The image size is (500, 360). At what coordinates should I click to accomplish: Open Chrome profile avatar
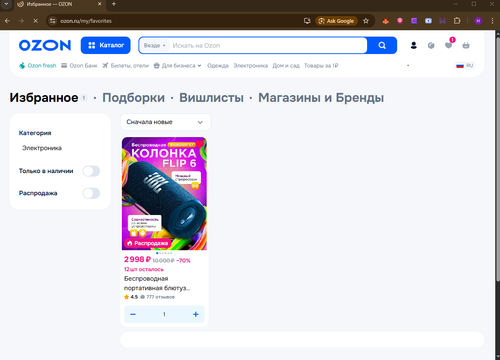pos(478,21)
